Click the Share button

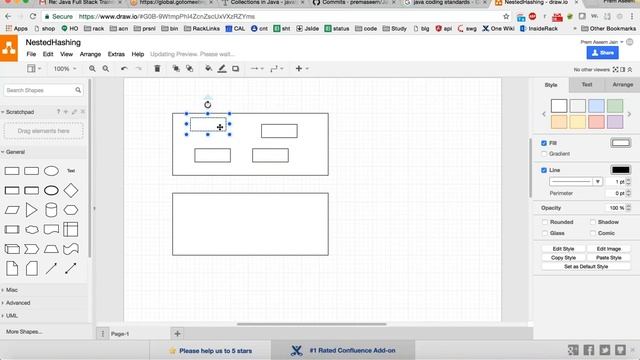coord(602,53)
